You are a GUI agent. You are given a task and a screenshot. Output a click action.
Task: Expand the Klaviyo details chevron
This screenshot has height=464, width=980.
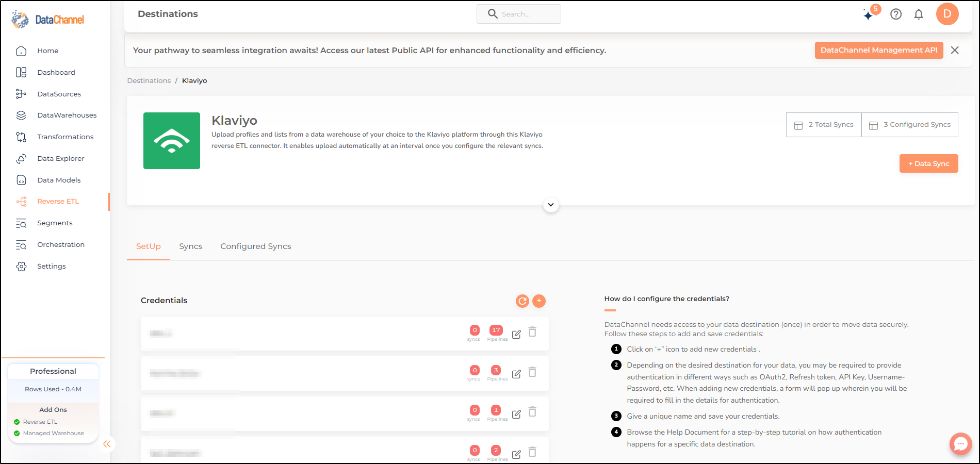click(x=551, y=205)
